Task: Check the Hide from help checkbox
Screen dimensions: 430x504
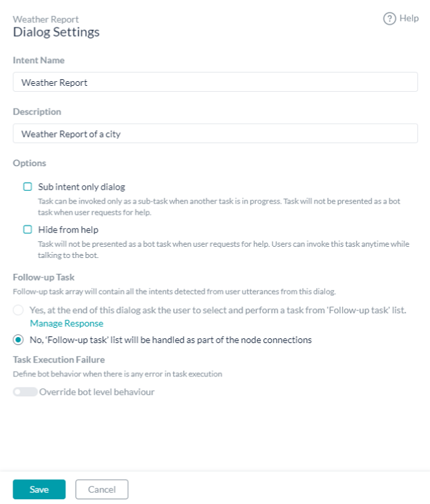Action: coord(28,229)
